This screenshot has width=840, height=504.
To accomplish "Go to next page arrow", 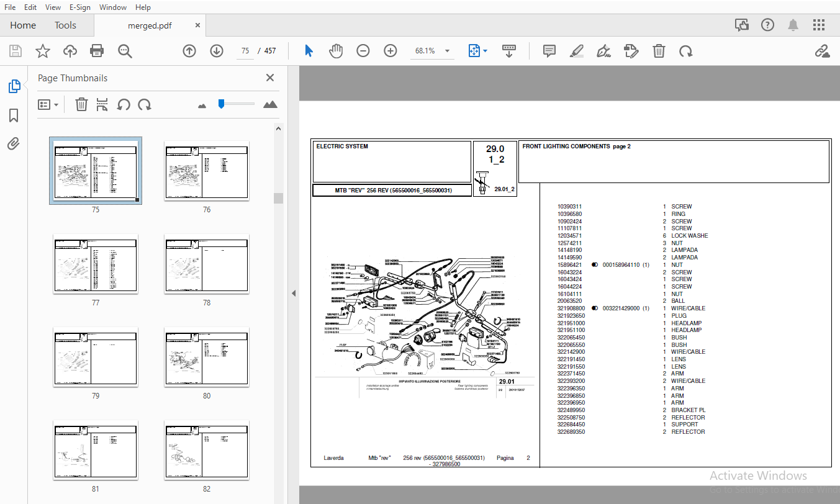I will 217,51.
